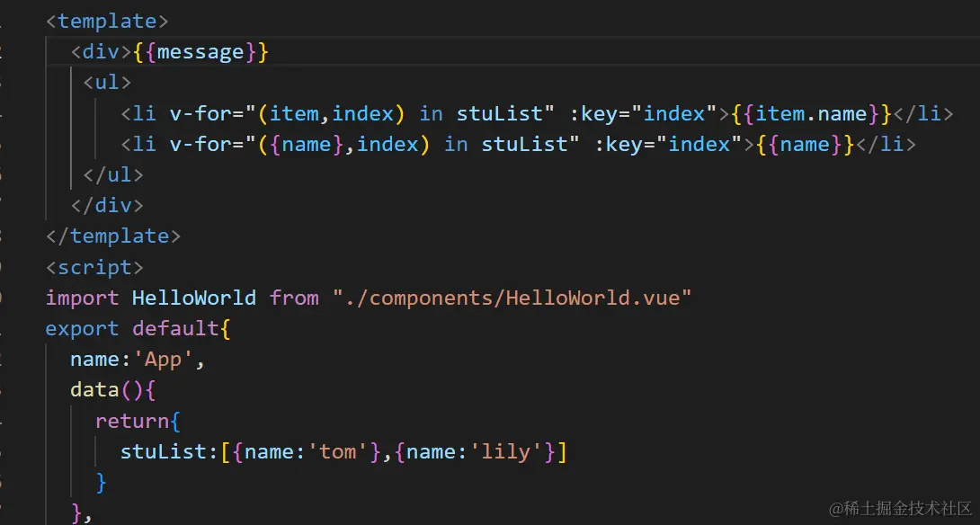Click item.name in first li line
Screen dimensions: 980x525
point(812,114)
